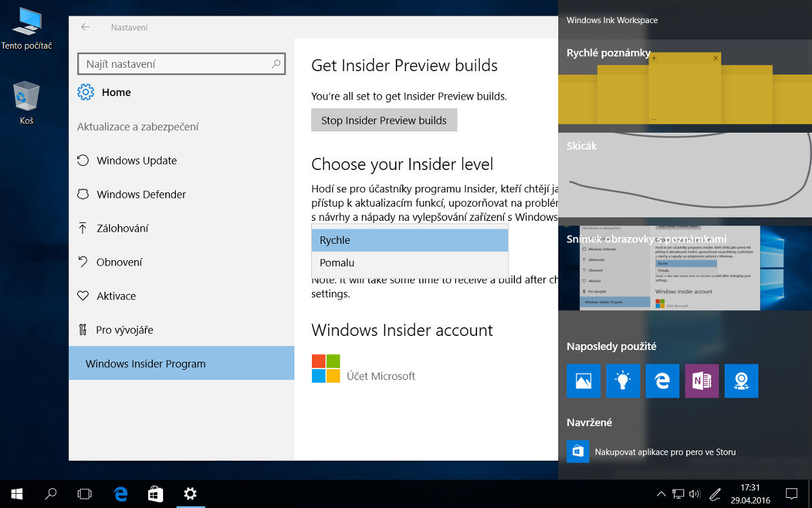Open OneNote from recently used apps

click(x=702, y=381)
